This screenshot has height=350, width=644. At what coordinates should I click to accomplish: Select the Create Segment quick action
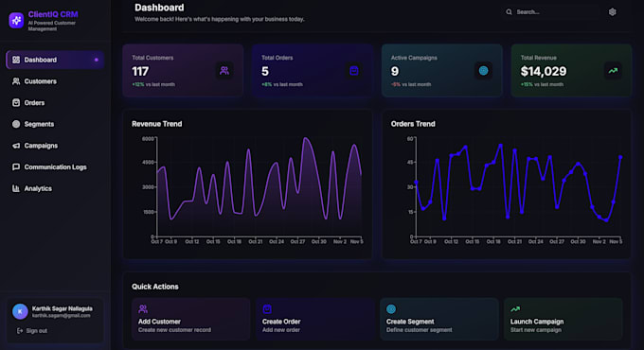click(x=439, y=319)
